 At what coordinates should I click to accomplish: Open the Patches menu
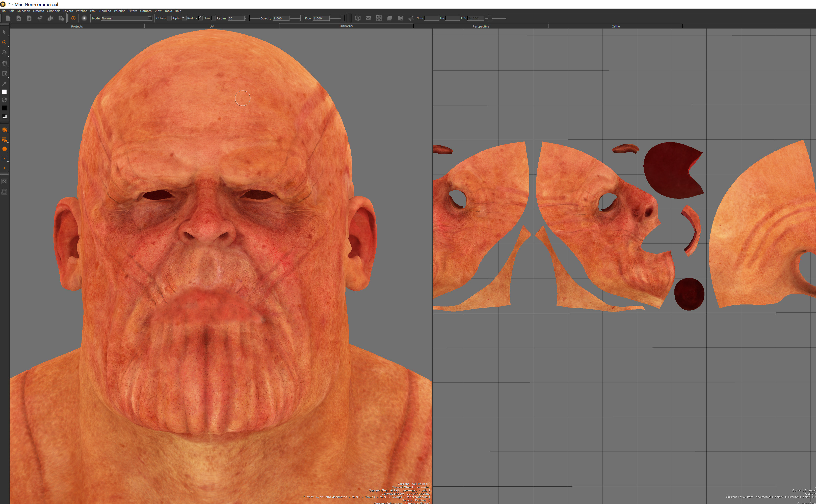[x=81, y=11]
